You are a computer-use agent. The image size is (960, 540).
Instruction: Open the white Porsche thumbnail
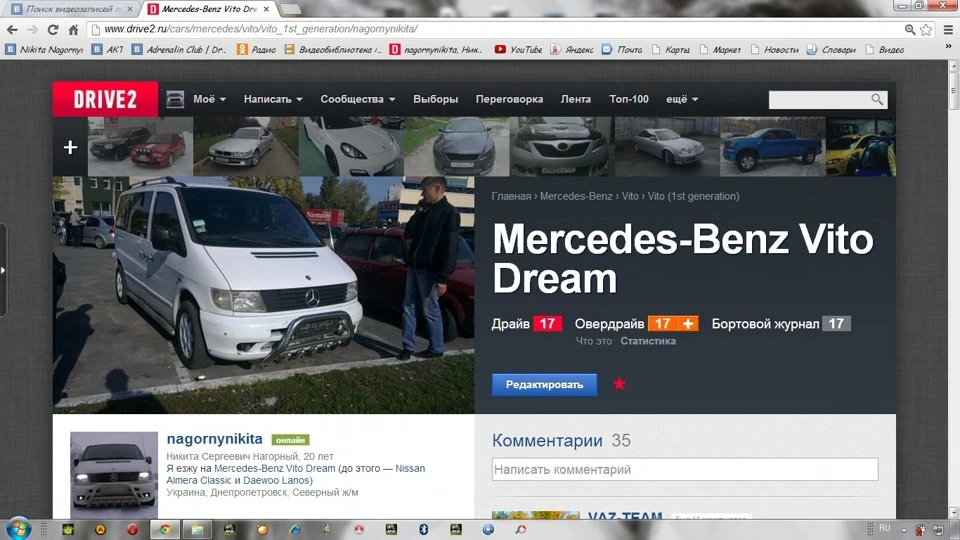pos(351,147)
